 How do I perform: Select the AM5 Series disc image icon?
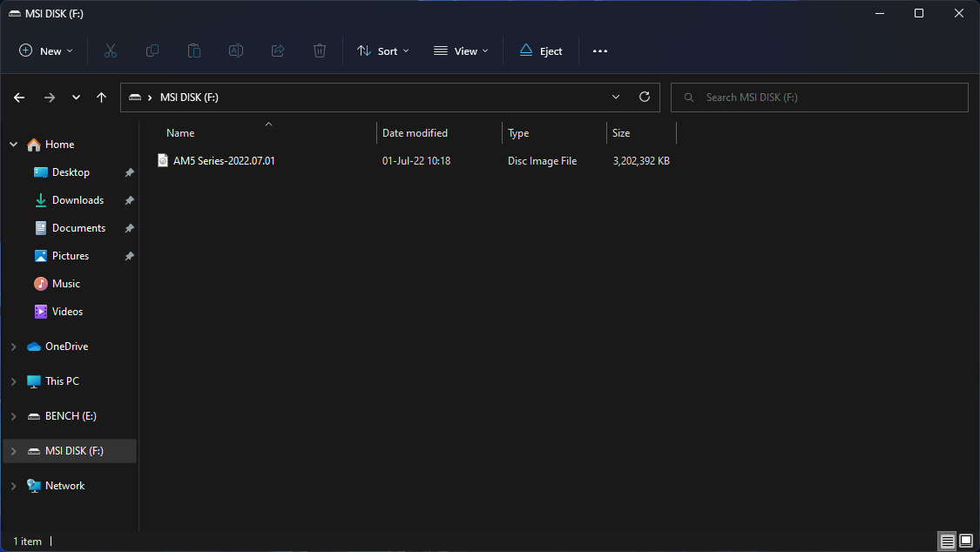coord(163,160)
